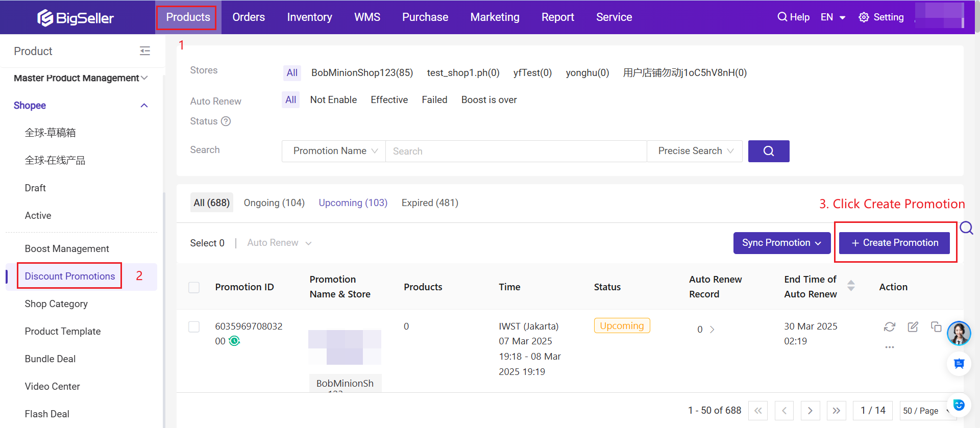This screenshot has height=428, width=980.
Task: Open the three-dot more actions menu
Action: pos(890,347)
